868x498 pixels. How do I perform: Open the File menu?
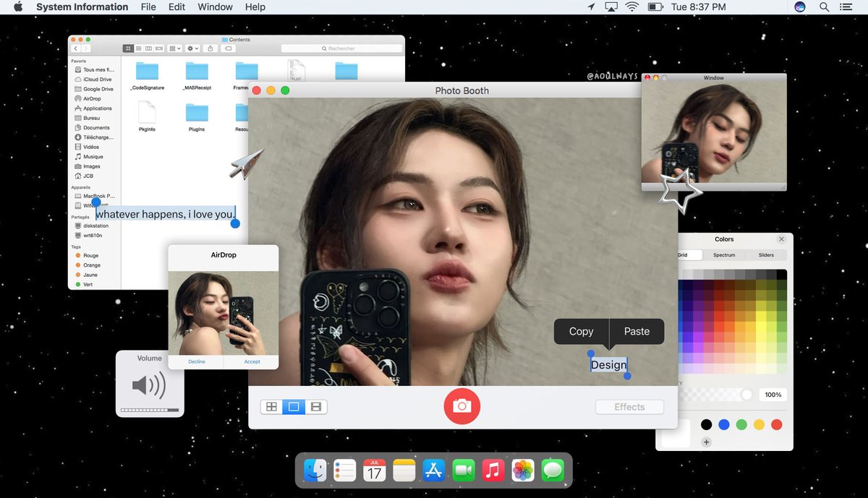click(148, 7)
